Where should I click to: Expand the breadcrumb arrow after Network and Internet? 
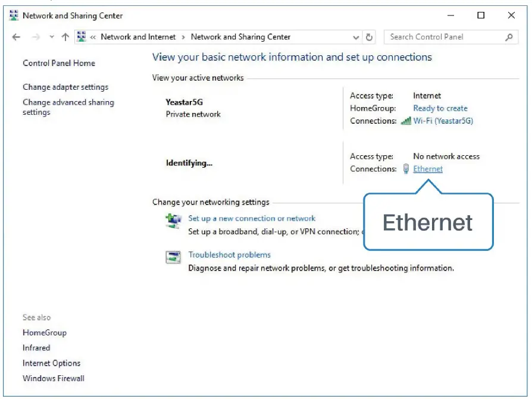coord(183,37)
